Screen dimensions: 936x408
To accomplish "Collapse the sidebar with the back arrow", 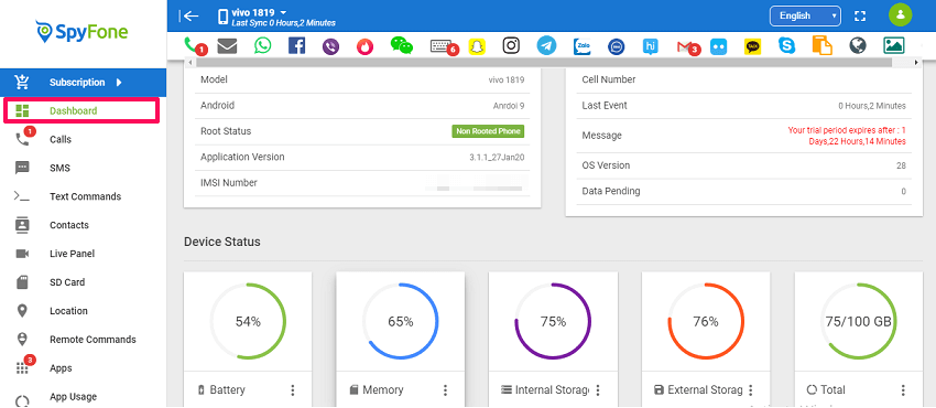I will [x=189, y=16].
